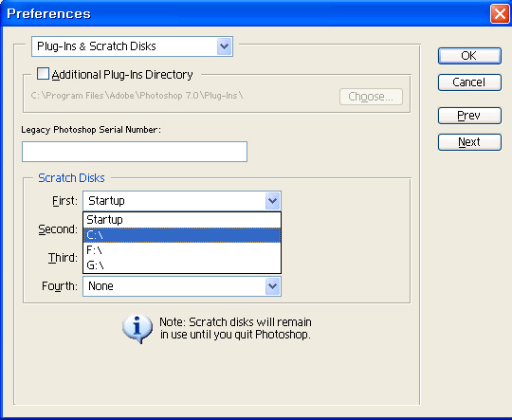The image size is (512, 420).
Task: Advance to next preferences page with Next
Action: [469, 142]
